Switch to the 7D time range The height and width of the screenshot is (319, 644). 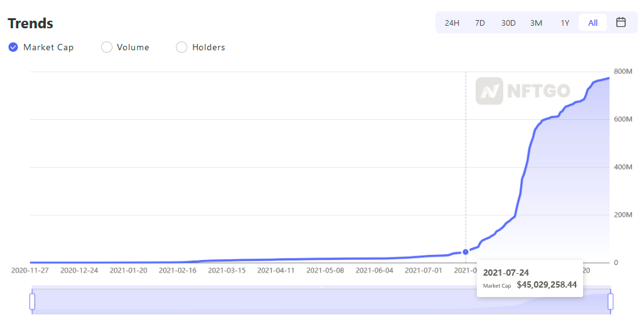480,23
